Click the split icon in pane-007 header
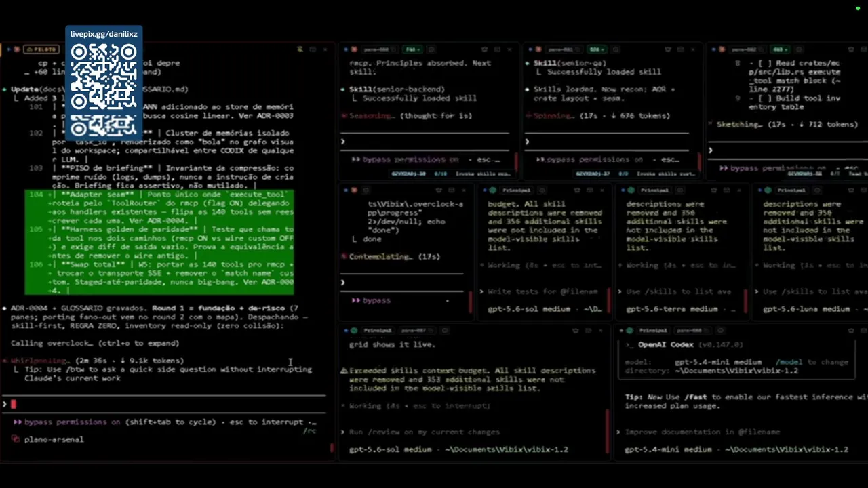Viewport: 868px width, 488px height. pos(588,330)
